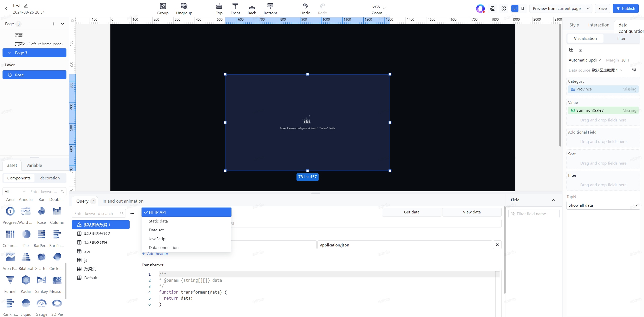This screenshot has height=317, width=644.
Task: Edit project name with pencil icon
Action: [26, 6]
